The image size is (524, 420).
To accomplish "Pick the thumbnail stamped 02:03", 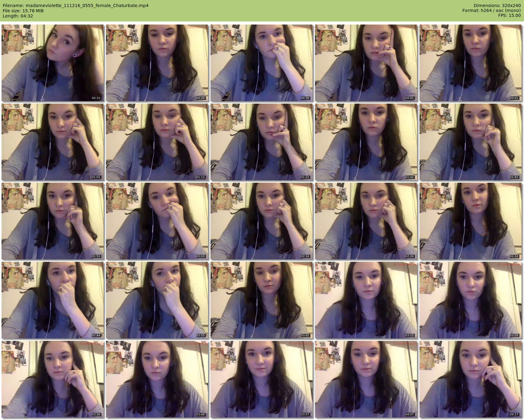I will pos(157,221).
